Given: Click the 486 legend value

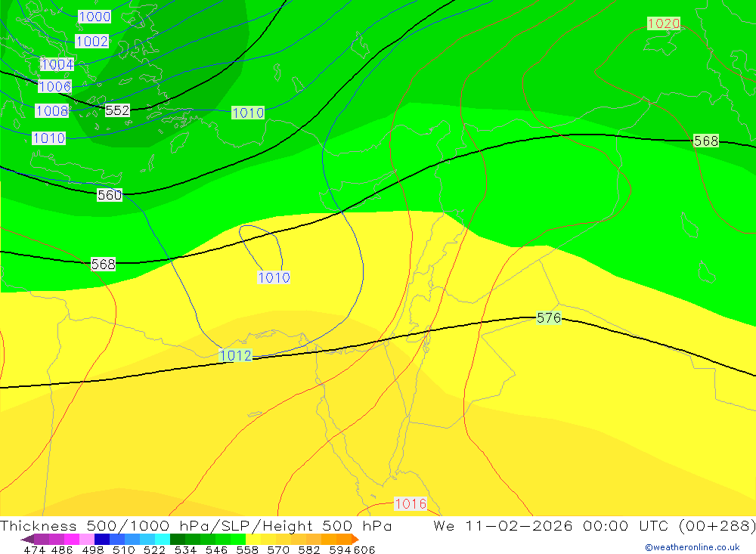Looking at the screenshot, I should 62,550.
